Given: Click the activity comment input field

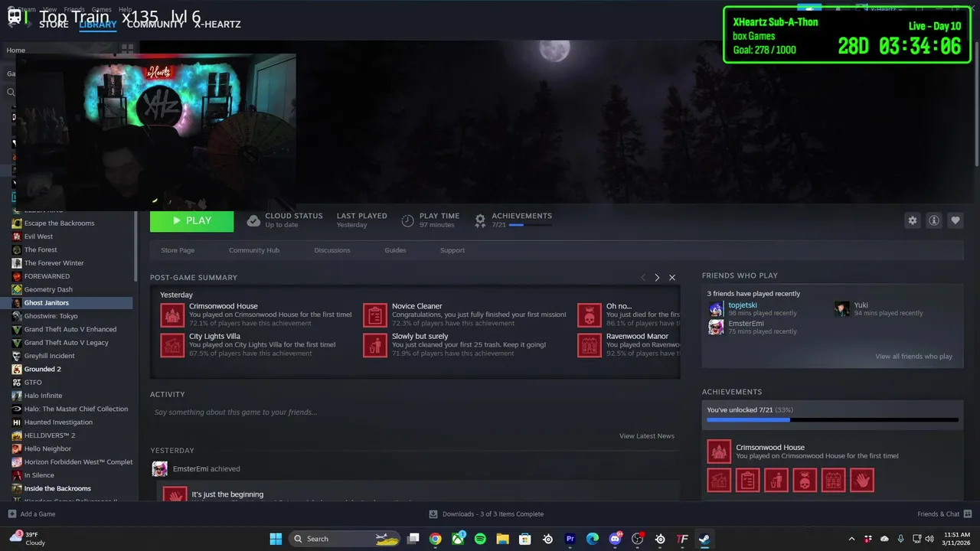Looking at the screenshot, I should click(x=415, y=412).
